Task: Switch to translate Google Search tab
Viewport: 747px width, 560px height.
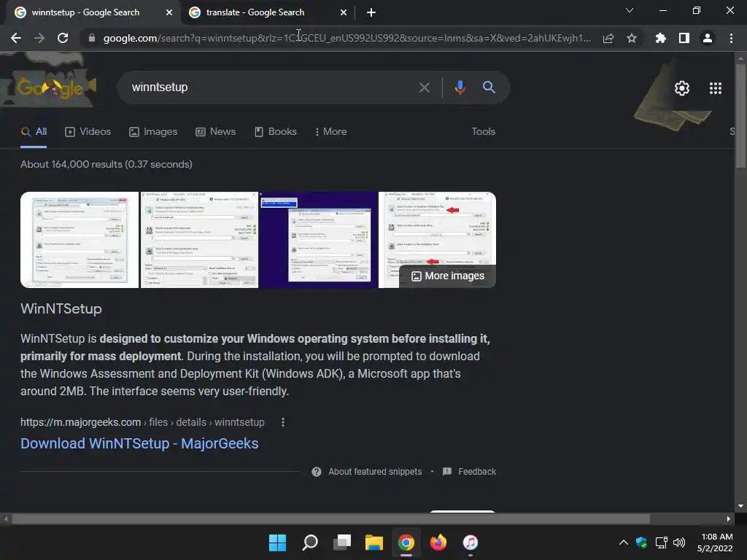Action: [x=255, y=12]
